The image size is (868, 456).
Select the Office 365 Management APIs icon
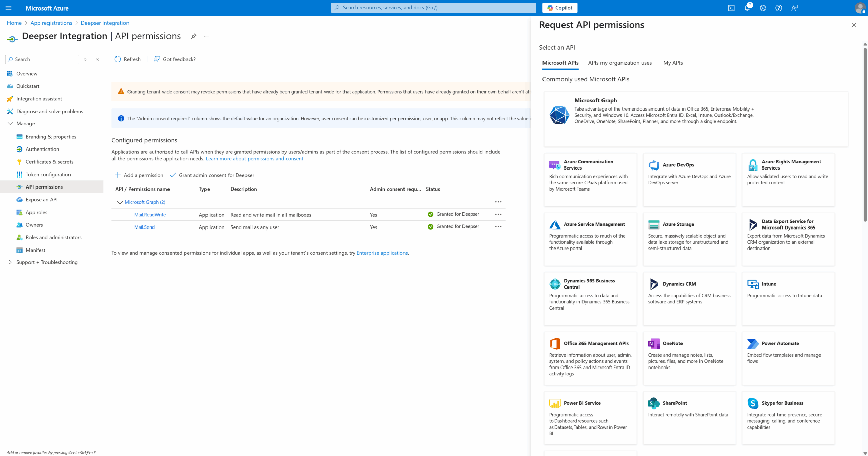pos(555,343)
